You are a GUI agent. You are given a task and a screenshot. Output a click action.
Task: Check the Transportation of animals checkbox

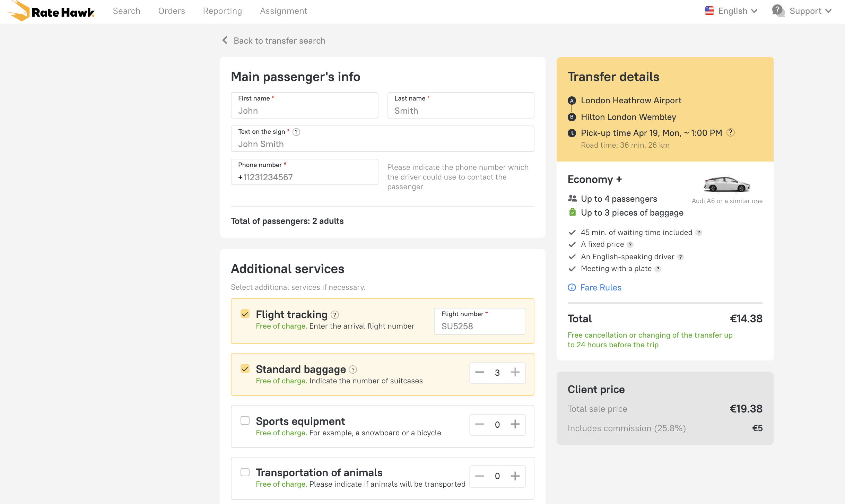point(245,472)
